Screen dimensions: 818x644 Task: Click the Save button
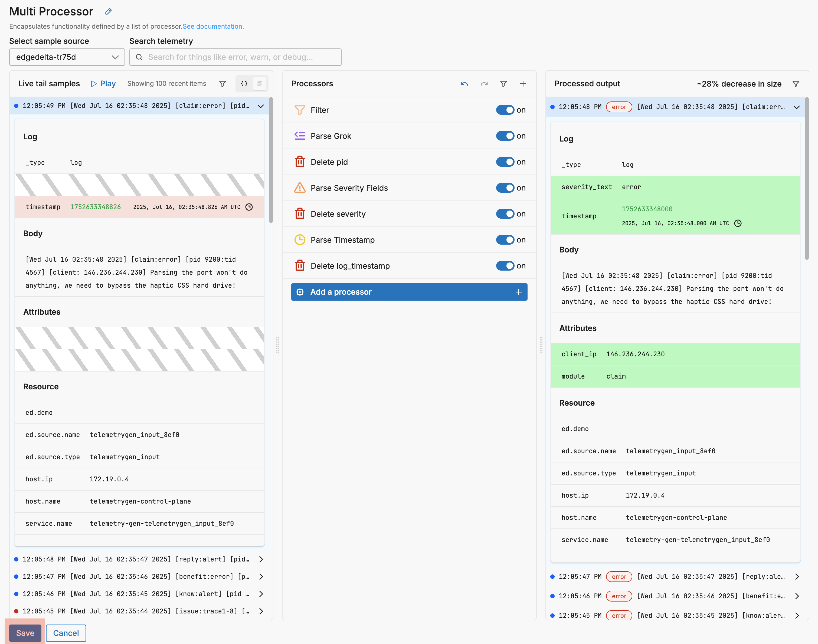coord(25,633)
